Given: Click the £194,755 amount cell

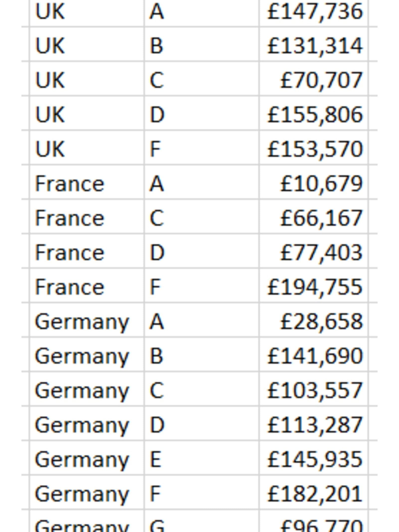Looking at the screenshot, I should point(314,287).
